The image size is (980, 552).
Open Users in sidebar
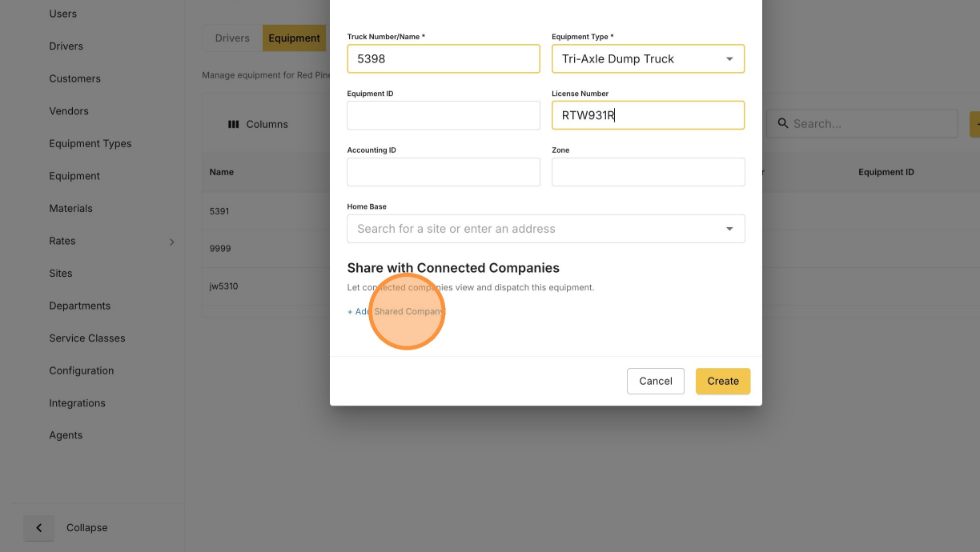tap(63, 14)
